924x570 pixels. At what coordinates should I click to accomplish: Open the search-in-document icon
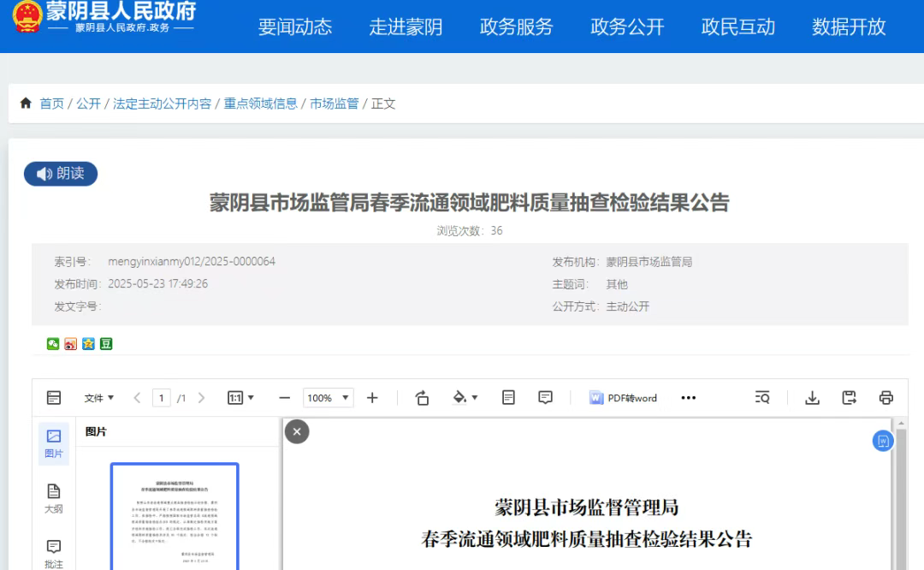coord(762,398)
